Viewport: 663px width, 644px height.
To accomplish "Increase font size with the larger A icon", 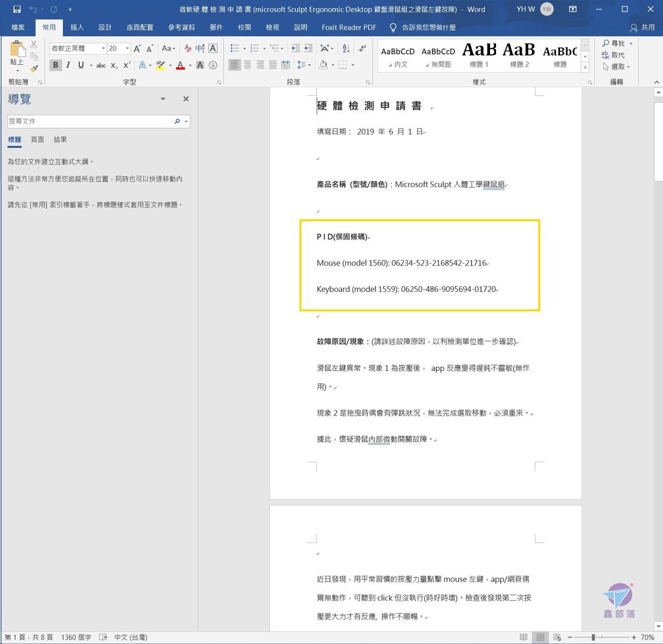I will pyautogui.click(x=137, y=49).
